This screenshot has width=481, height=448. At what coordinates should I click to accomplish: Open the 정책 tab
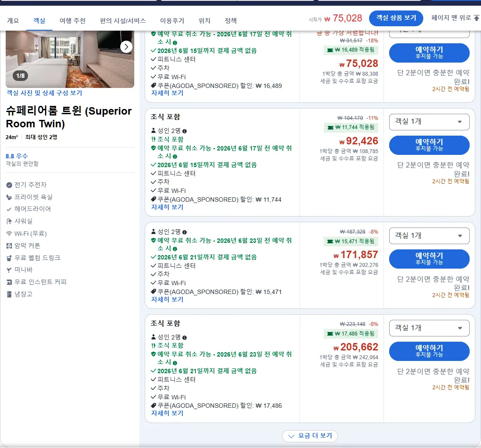coord(231,21)
